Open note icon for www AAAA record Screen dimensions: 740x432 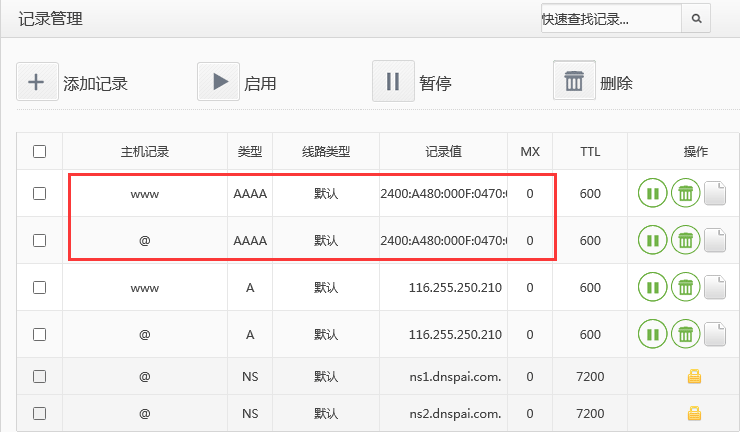click(x=714, y=194)
